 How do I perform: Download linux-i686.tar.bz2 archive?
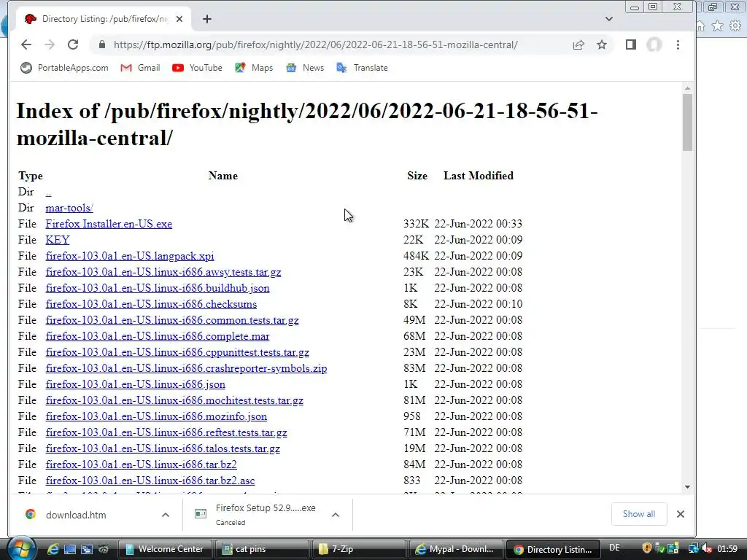click(x=141, y=464)
